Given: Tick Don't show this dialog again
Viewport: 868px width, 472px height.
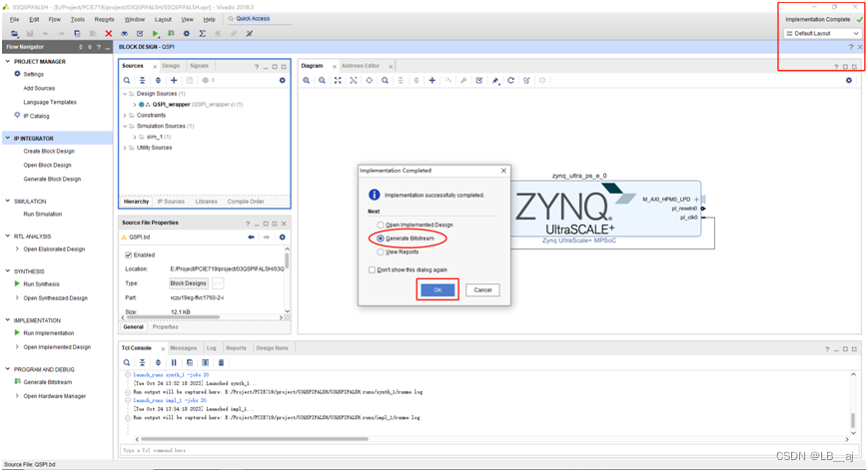Looking at the screenshot, I should (372, 270).
